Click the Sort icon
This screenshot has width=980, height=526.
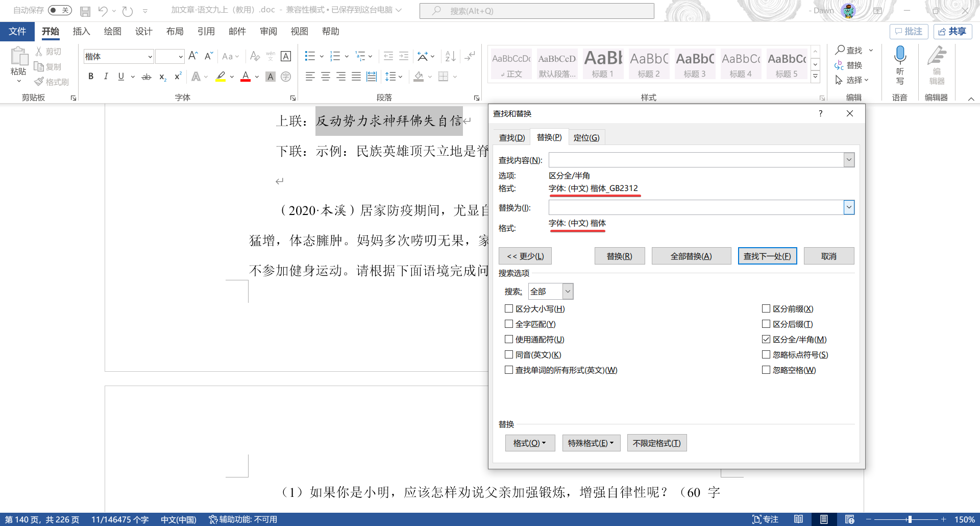450,56
